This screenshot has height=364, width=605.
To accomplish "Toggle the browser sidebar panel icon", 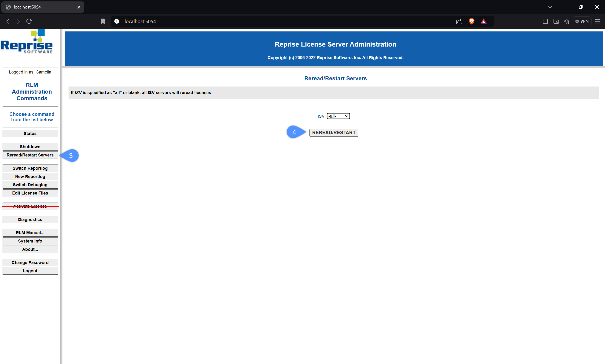I will coord(545,21).
